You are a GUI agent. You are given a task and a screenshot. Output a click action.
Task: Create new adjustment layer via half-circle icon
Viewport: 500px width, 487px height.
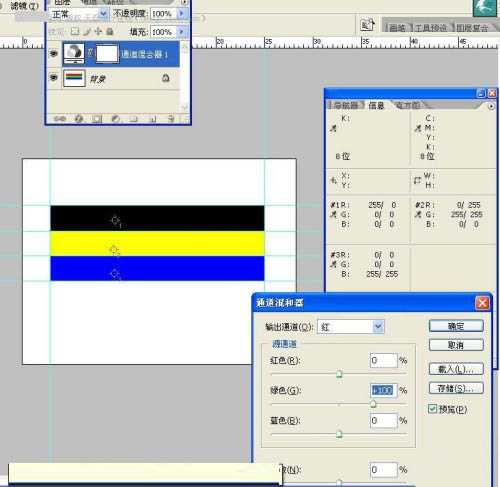pos(115,119)
